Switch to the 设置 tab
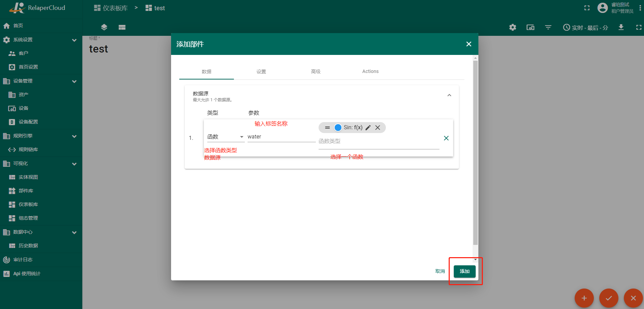 pos(261,71)
